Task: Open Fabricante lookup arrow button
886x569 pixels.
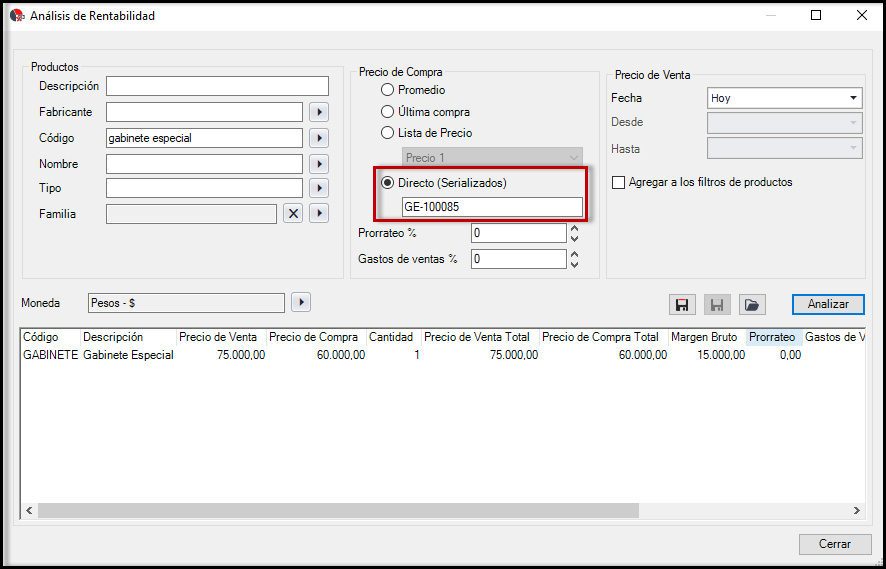Action: (x=319, y=112)
